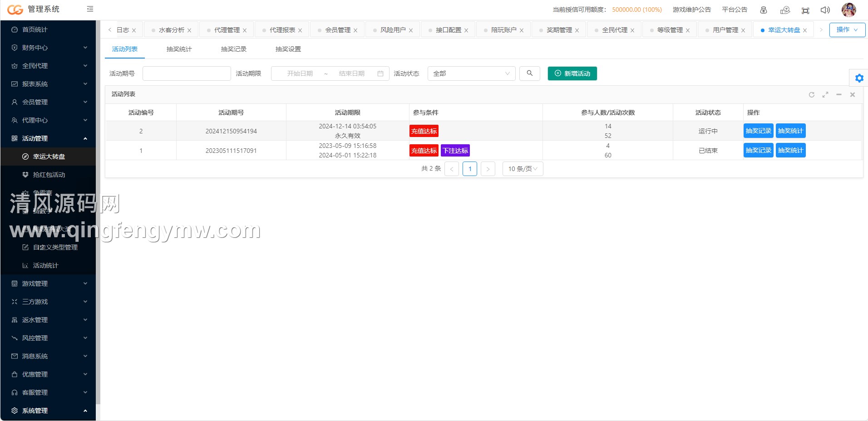
Task: Minimize the activity list panel
Action: tap(838, 95)
